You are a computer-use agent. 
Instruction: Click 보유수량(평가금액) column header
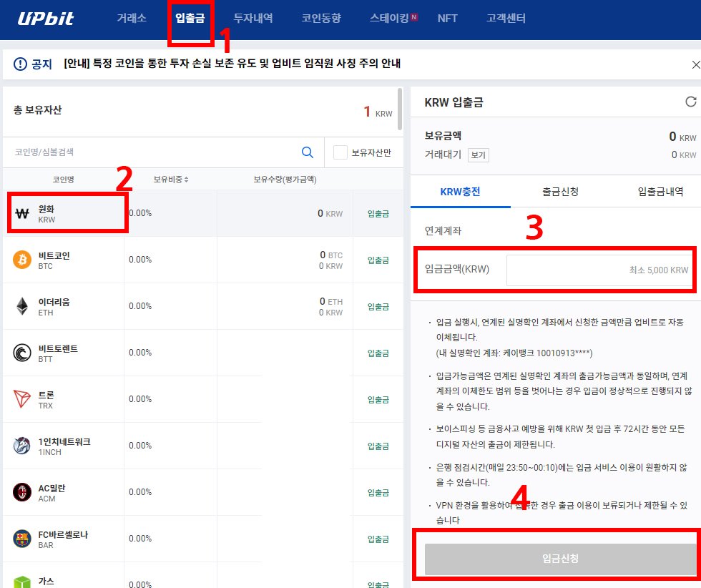coord(285,180)
